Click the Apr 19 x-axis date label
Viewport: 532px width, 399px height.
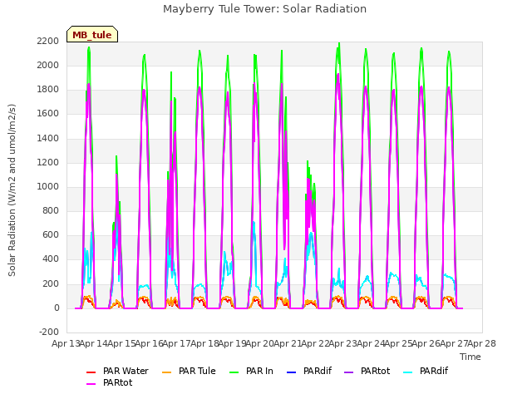pos(232,343)
